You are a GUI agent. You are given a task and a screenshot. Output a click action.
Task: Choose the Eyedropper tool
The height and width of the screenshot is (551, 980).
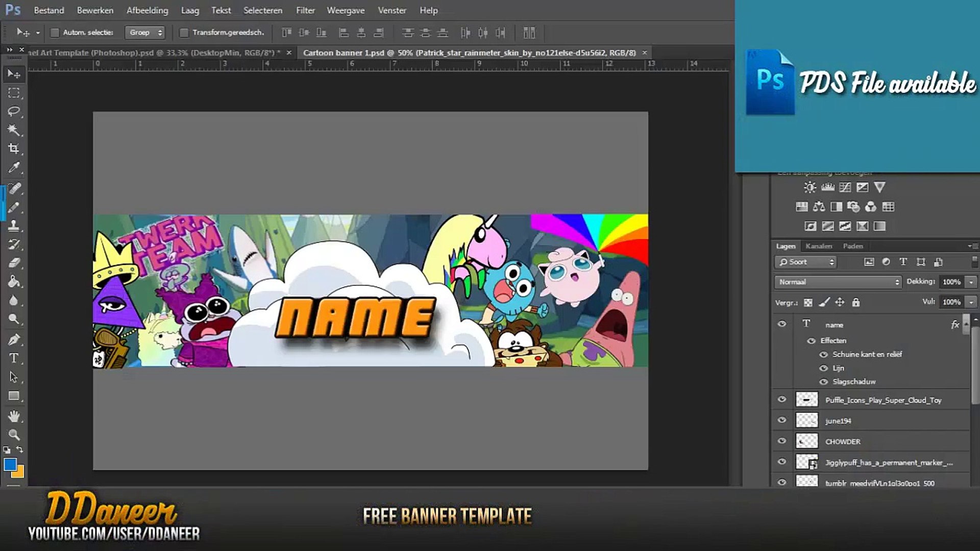(x=14, y=168)
